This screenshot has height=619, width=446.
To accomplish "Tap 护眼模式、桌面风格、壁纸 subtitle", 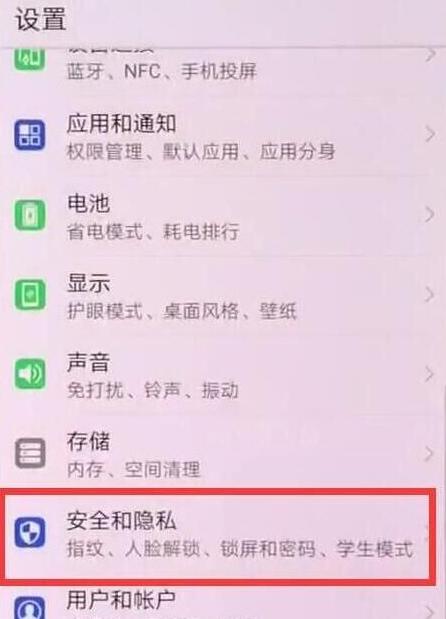I will pos(182,311).
